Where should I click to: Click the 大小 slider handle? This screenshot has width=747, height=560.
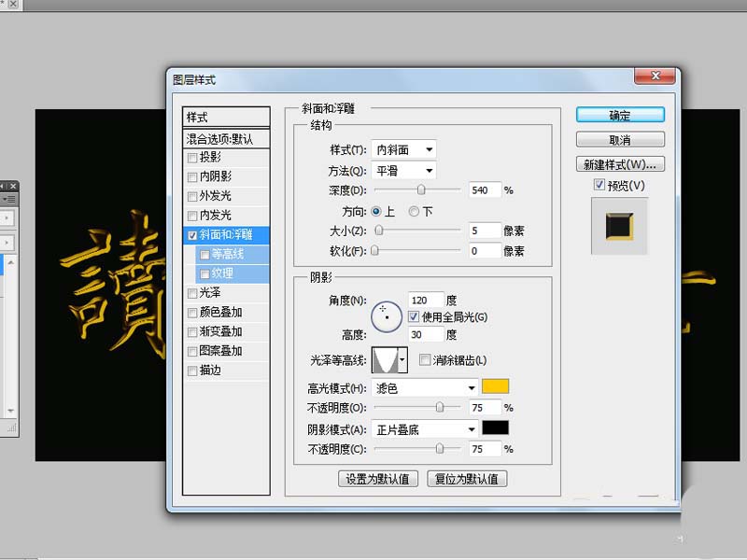point(379,231)
